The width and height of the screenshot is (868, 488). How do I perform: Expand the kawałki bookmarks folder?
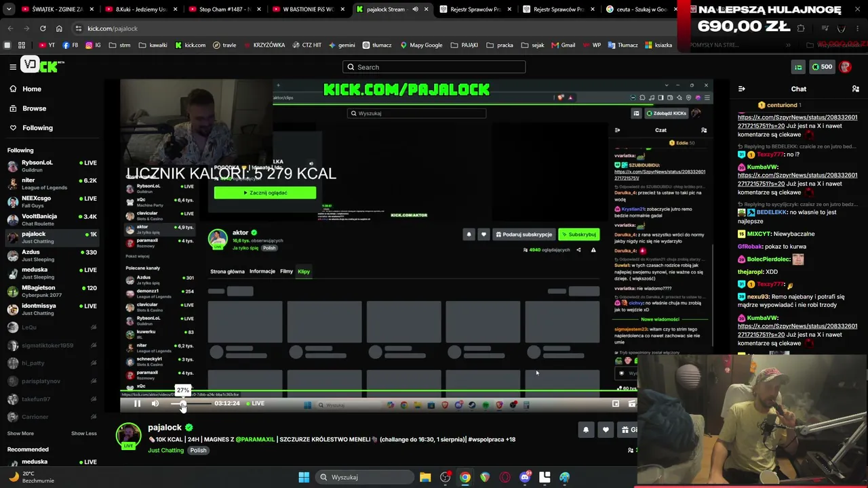[153, 45]
